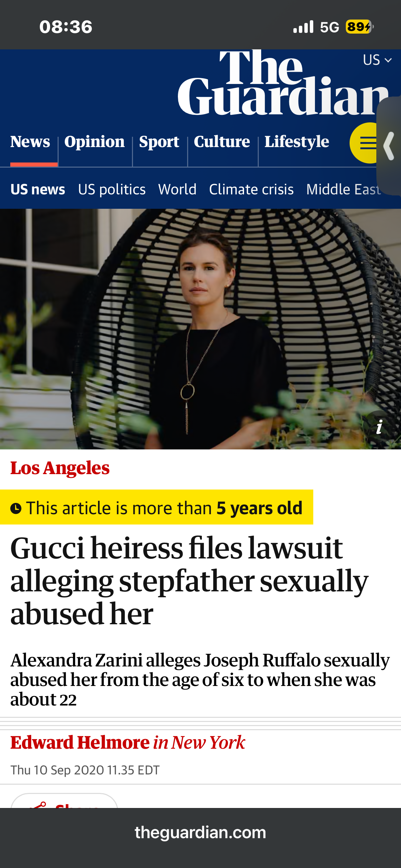Tap the article photo of the woman
Viewport: 401px width, 868px height.
(x=200, y=329)
